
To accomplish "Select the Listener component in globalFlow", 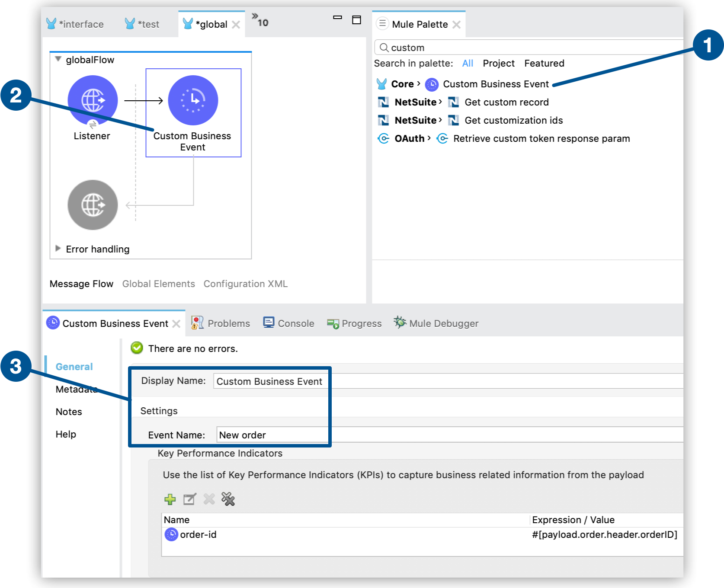I will point(93,101).
